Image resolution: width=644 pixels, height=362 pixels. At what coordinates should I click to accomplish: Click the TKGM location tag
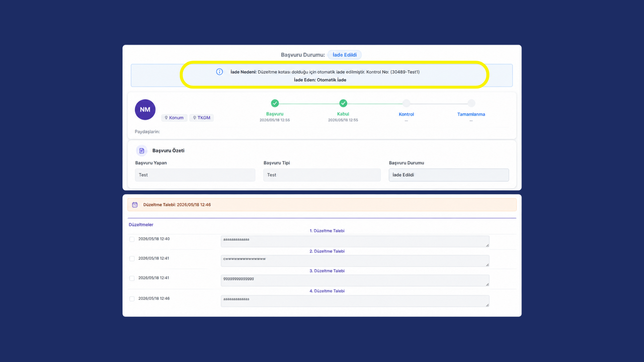[202, 118]
